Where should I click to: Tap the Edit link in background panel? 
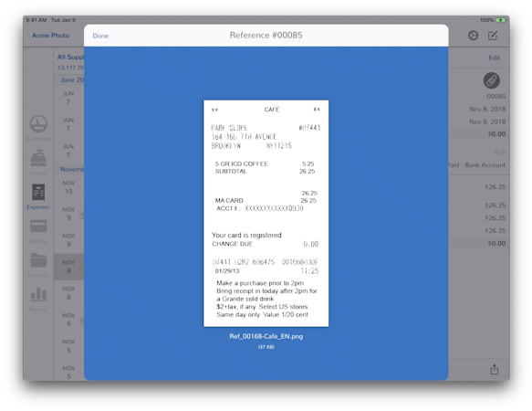tap(494, 58)
